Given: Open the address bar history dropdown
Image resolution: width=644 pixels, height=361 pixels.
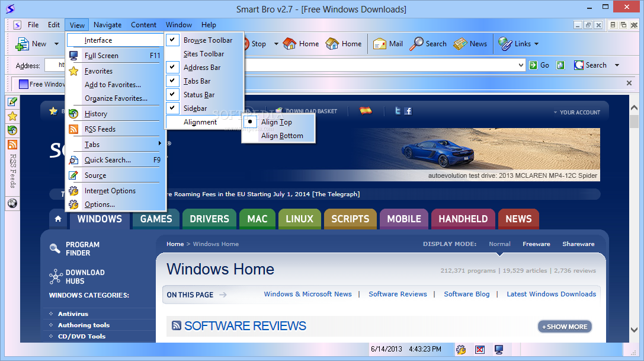Looking at the screenshot, I should pyautogui.click(x=521, y=65).
